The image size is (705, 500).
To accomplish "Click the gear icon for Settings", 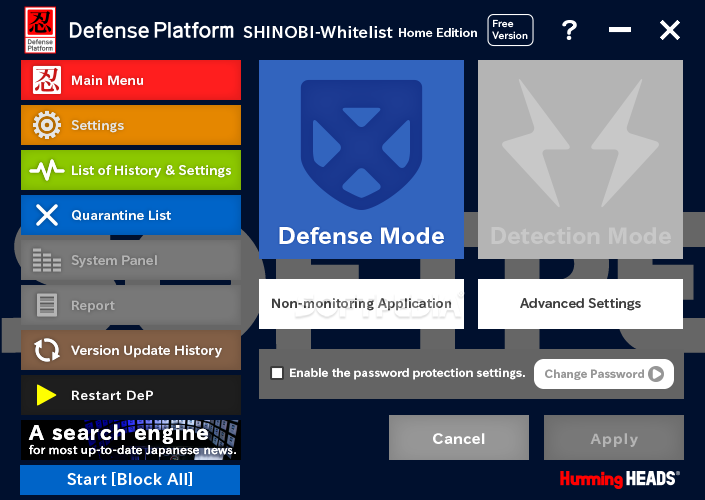I will point(47,125).
